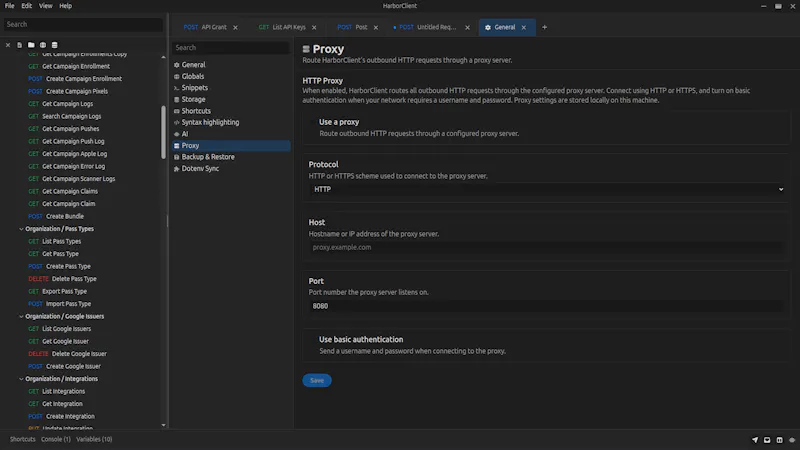This screenshot has width=800, height=450.
Task: Click the inbox tray icon in status bar
Action: pos(767,440)
